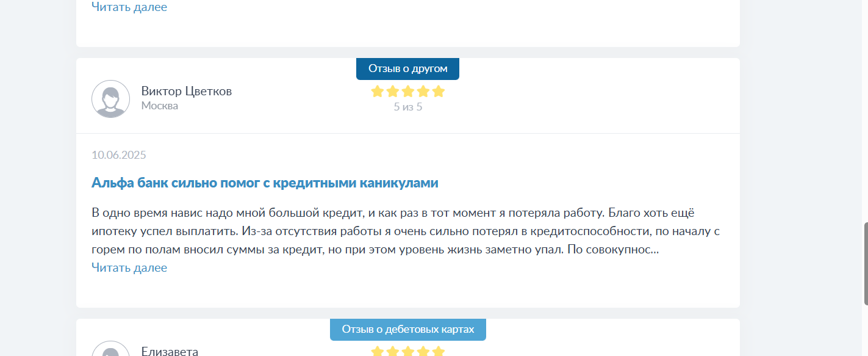Click the star rating in Елизавета's review
The width and height of the screenshot is (868, 356).
click(x=408, y=351)
